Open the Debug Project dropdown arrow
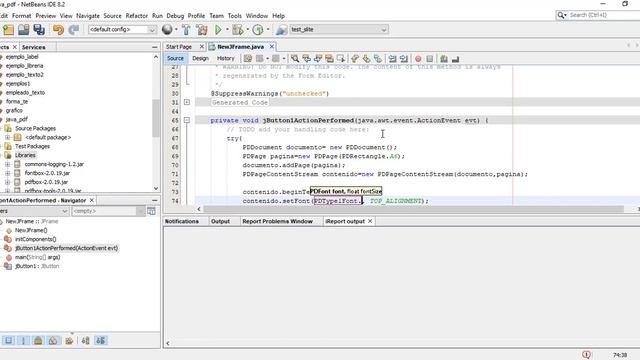This screenshot has width=640, height=360. pos(247,29)
